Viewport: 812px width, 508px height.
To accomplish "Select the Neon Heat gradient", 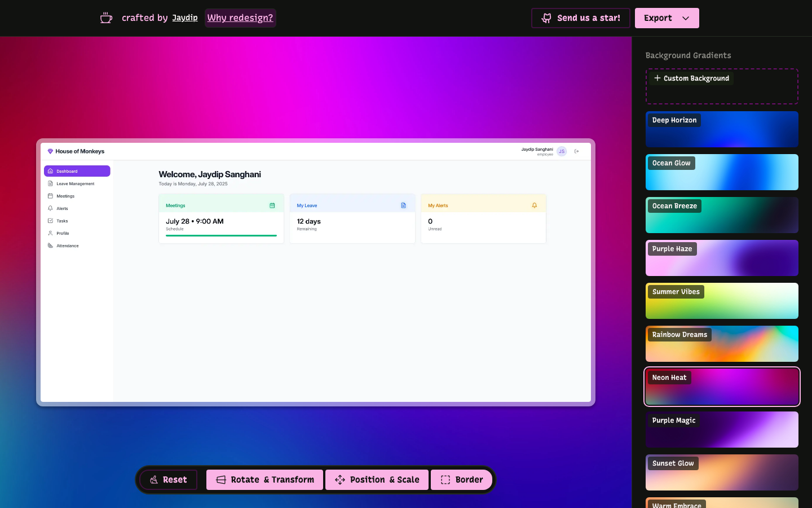I will (722, 387).
